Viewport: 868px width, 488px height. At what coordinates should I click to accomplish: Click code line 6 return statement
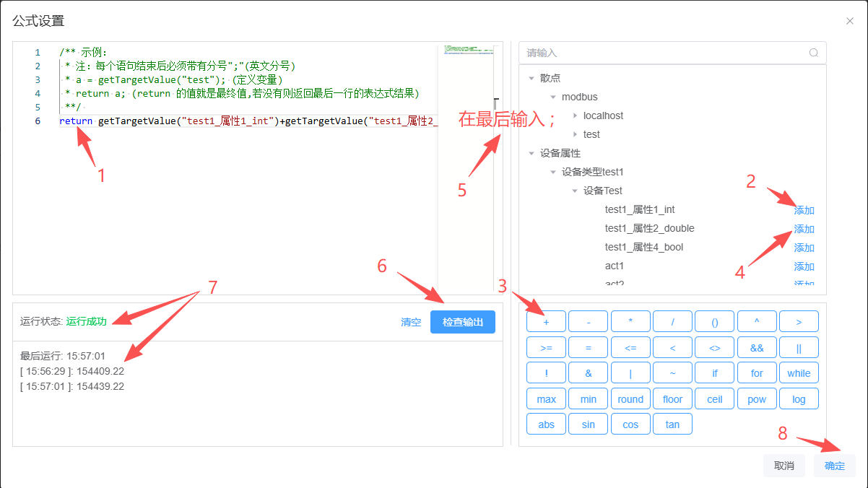[x=248, y=121]
